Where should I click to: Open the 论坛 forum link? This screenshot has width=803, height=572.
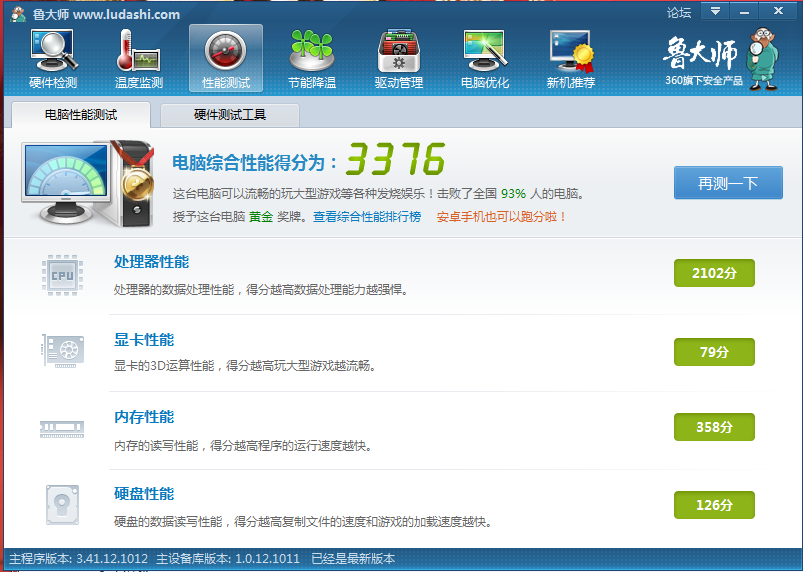(x=679, y=12)
